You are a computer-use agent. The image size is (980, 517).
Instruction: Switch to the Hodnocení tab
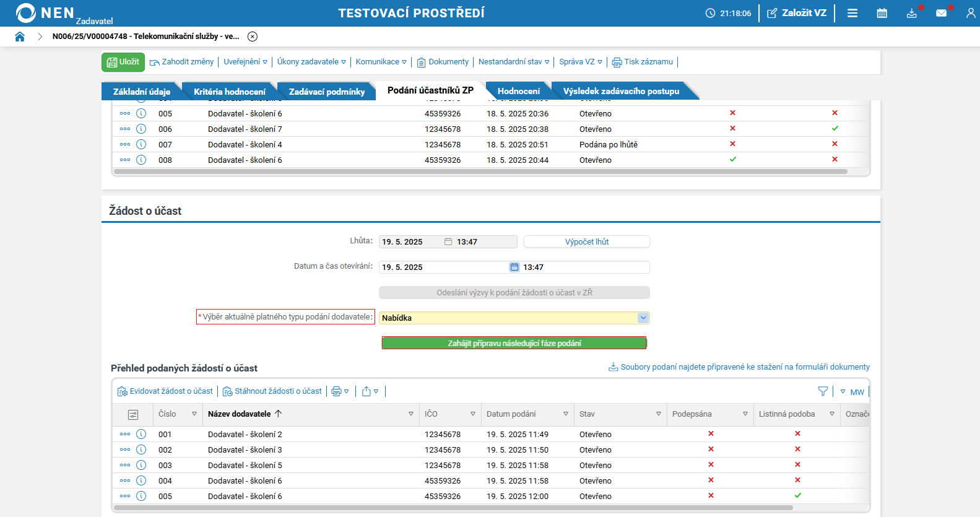(x=518, y=91)
